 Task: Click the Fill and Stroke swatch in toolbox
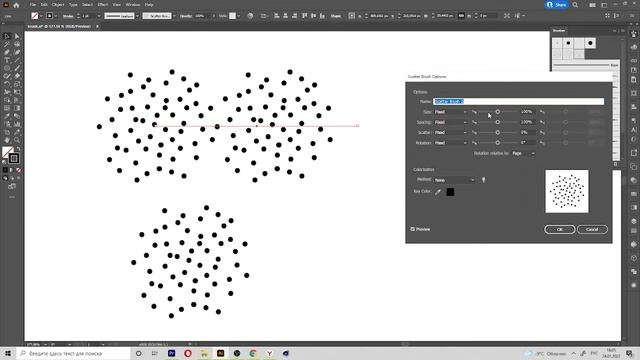tap(10, 155)
